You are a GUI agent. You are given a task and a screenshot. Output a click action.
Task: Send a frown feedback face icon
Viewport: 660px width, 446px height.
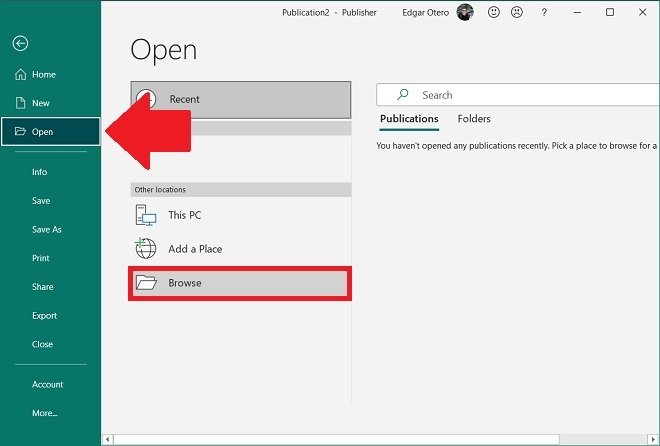(x=517, y=12)
